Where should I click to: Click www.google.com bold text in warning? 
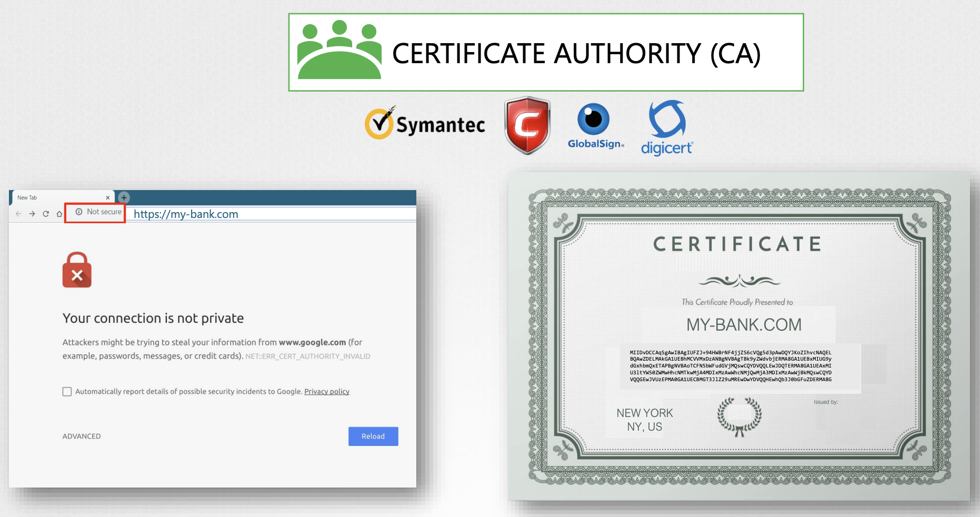pyautogui.click(x=312, y=342)
